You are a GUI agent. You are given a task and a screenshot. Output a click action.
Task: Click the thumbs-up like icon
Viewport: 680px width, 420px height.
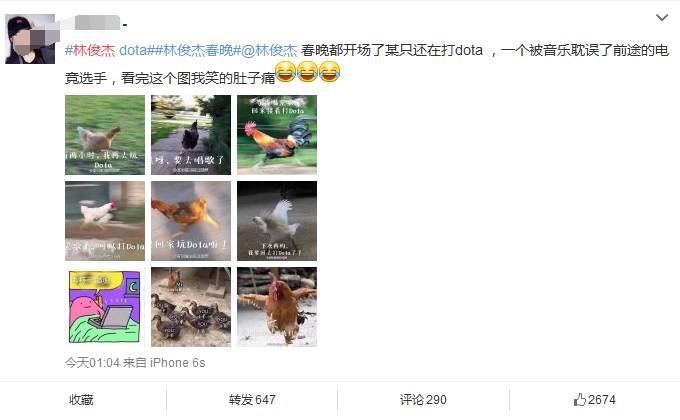tap(579, 400)
